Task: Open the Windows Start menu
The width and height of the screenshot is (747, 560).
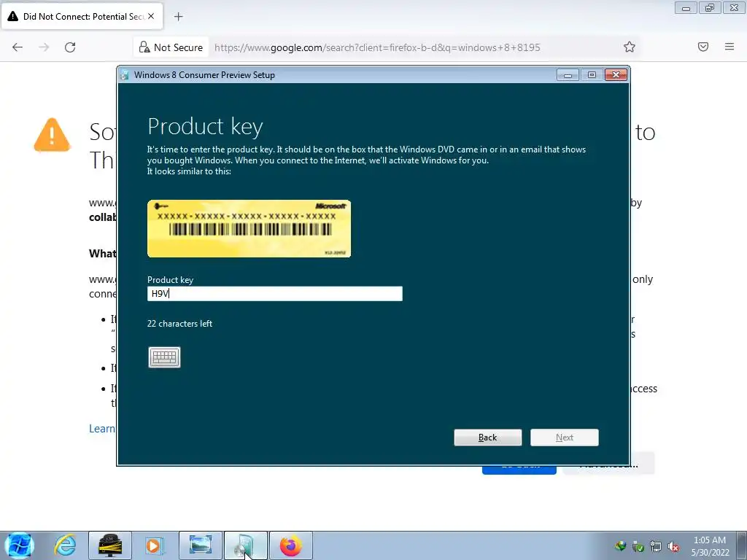Action: tap(20, 545)
